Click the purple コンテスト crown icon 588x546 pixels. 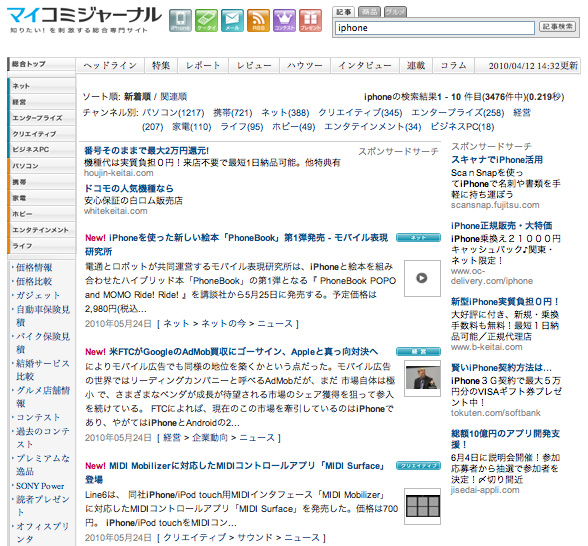(284, 20)
